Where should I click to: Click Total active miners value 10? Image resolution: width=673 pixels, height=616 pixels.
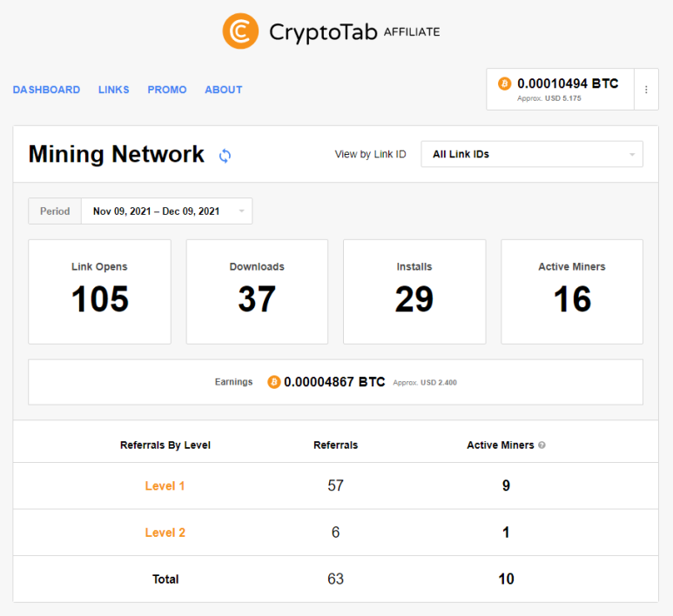pos(506,579)
